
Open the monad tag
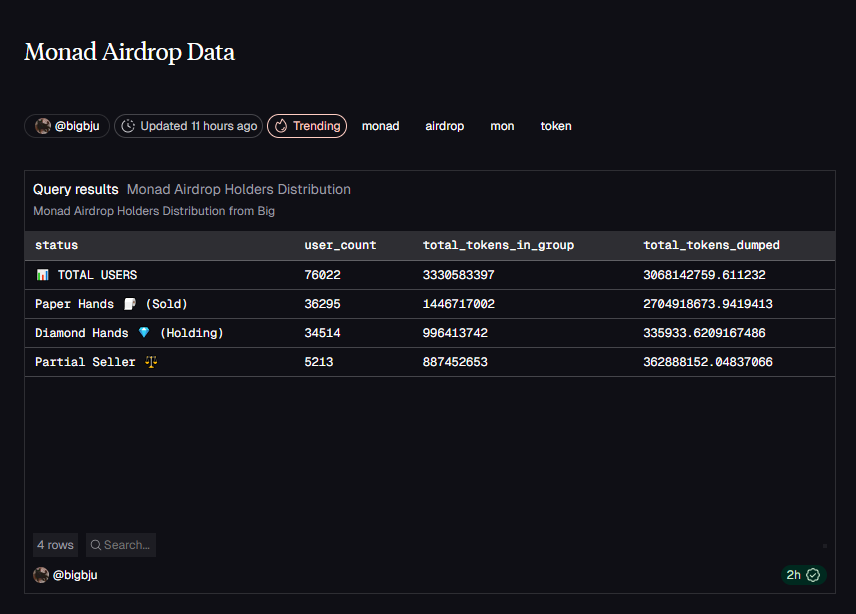[381, 126]
